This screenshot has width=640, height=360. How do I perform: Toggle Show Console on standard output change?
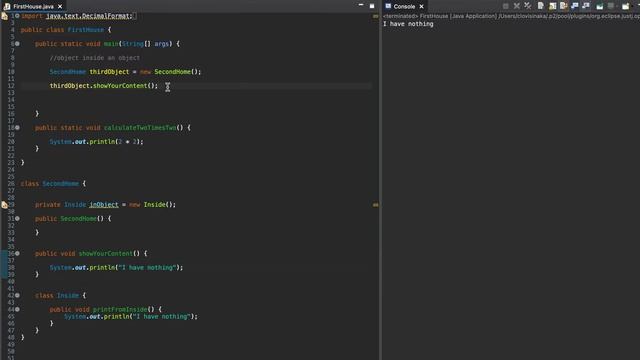pos(575,6)
